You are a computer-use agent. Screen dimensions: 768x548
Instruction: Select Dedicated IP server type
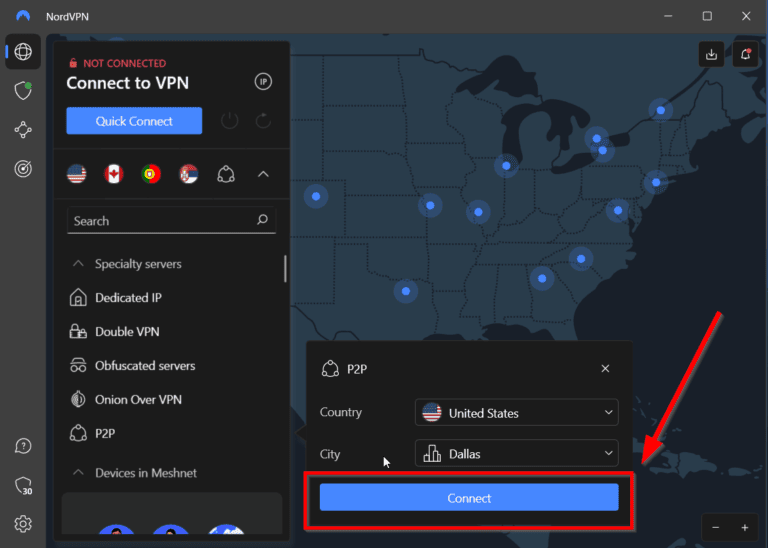click(x=128, y=298)
